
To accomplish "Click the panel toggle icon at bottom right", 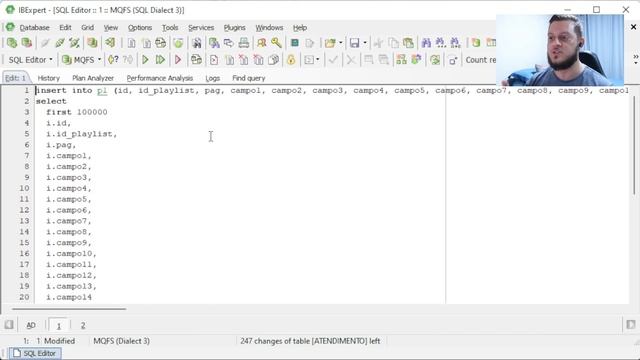I will point(631,324).
